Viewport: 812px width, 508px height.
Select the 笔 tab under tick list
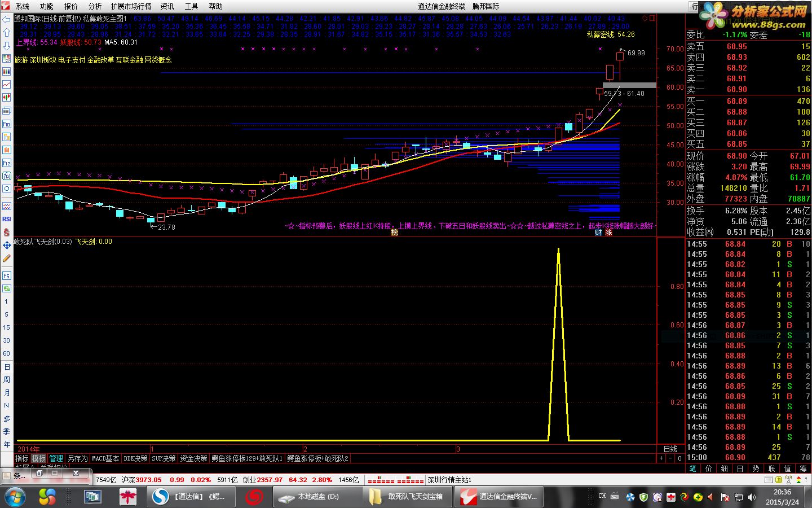click(693, 468)
